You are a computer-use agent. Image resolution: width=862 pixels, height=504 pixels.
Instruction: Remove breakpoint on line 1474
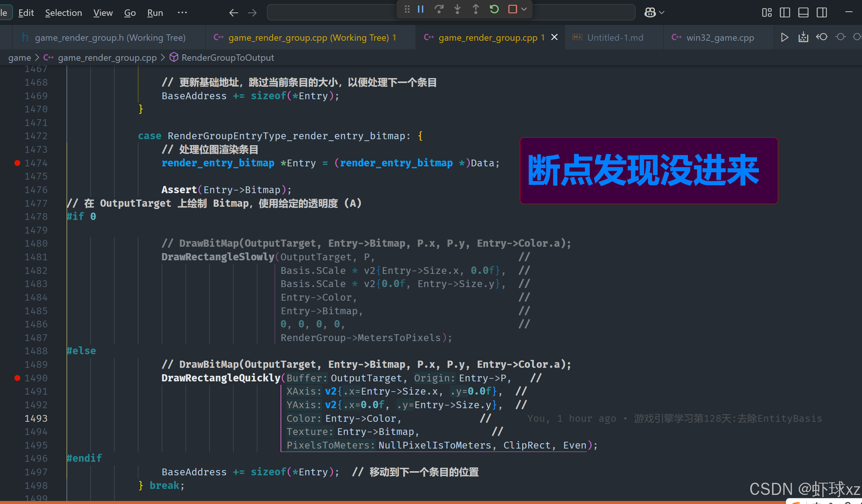17,163
